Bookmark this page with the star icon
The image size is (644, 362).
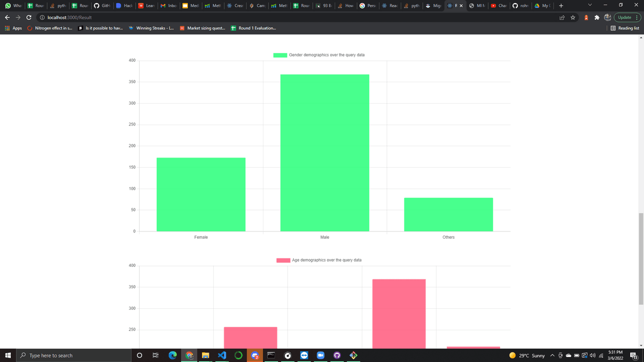click(573, 17)
